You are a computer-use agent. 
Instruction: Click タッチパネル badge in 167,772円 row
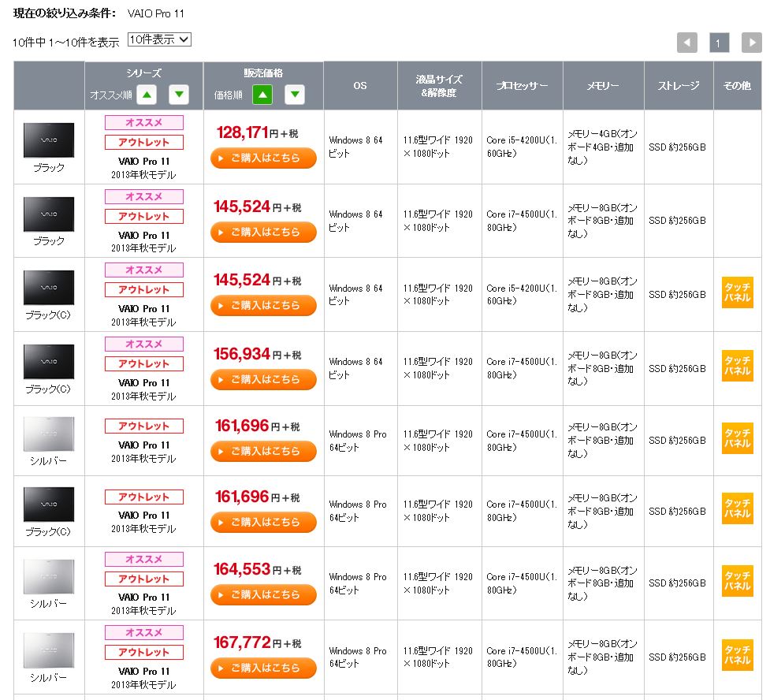click(x=737, y=655)
